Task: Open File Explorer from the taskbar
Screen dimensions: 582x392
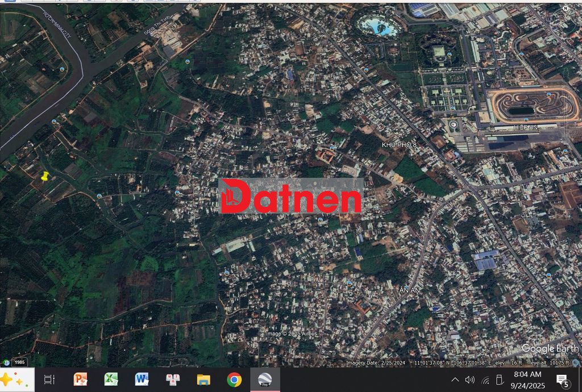Action: (203, 380)
